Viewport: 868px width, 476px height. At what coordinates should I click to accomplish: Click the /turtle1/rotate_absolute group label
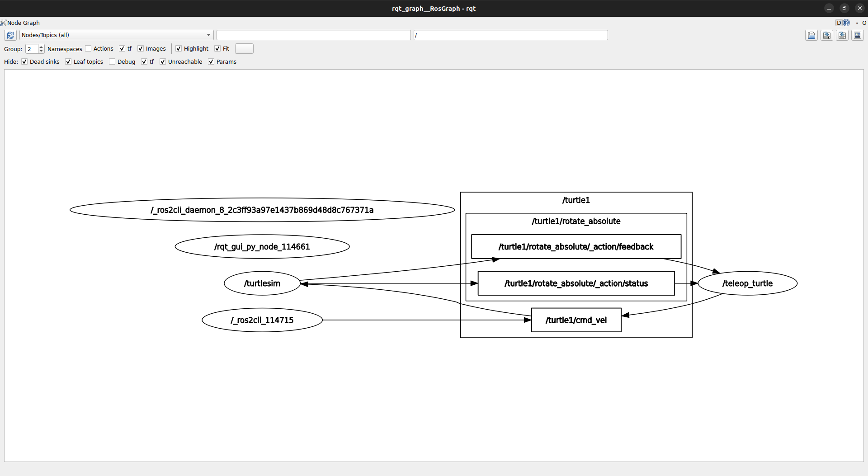(576, 222)
